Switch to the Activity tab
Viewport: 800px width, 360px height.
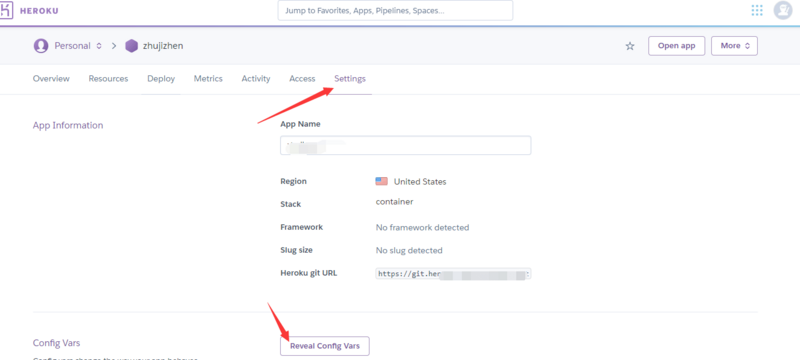(x=256, y=79)
